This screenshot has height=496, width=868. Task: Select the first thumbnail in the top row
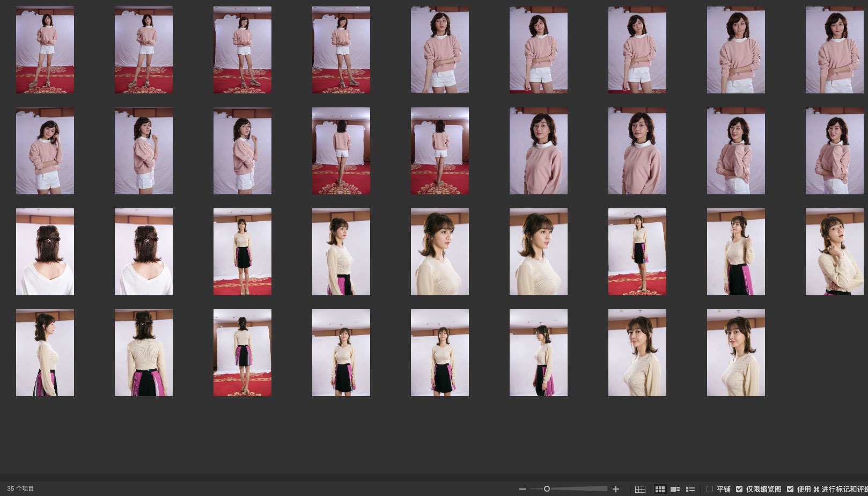click(x=45, y=50)
